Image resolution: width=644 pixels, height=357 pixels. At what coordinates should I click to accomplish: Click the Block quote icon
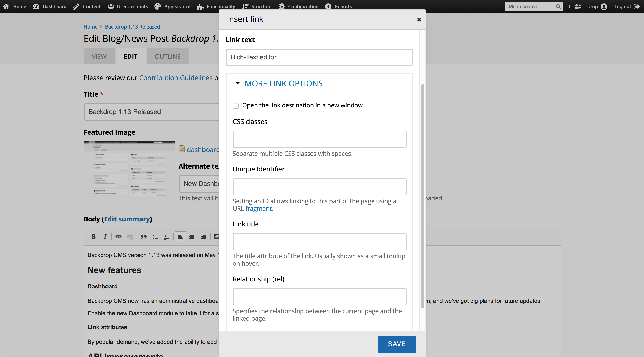click(x=143, y=237)
